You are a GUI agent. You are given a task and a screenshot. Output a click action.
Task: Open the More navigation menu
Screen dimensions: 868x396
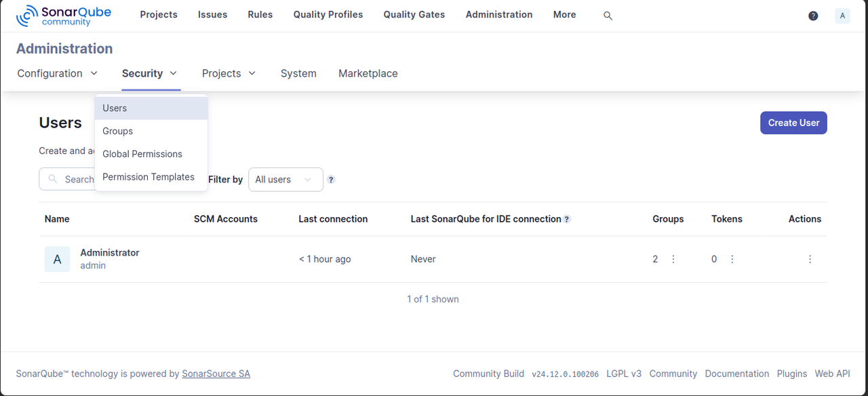(564, 14)
